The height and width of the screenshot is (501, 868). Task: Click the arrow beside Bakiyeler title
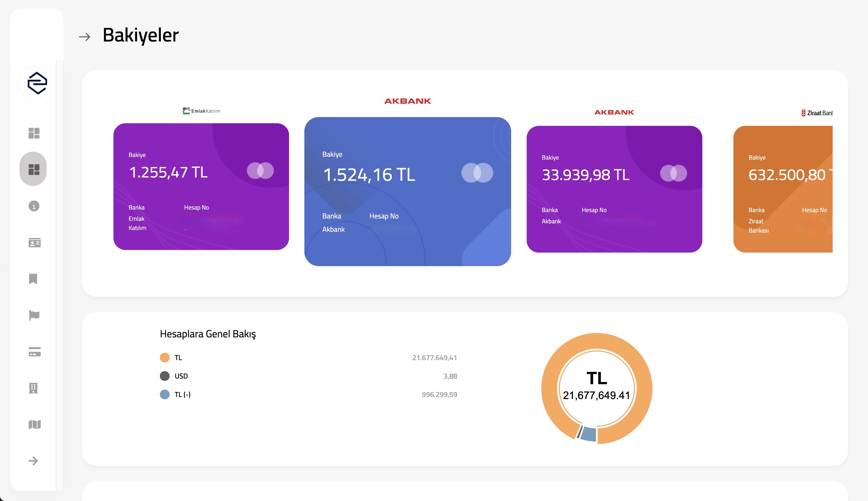tap(84, 36)
